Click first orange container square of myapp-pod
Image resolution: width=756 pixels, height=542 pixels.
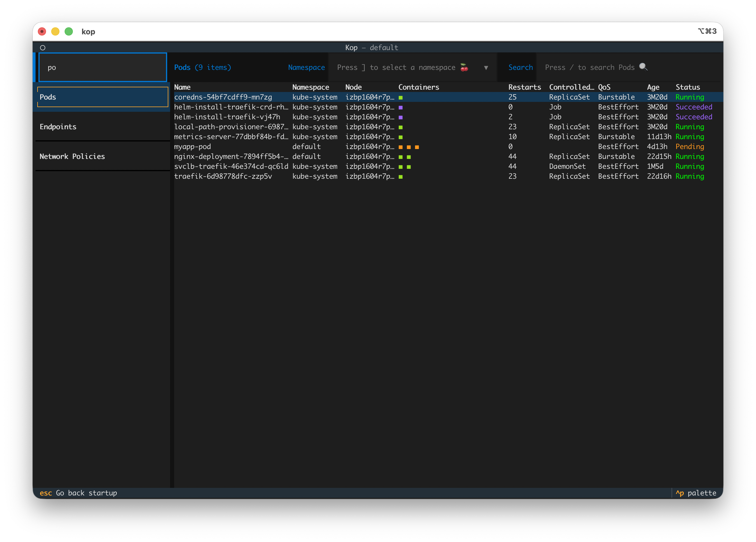(x=401, y=147)
